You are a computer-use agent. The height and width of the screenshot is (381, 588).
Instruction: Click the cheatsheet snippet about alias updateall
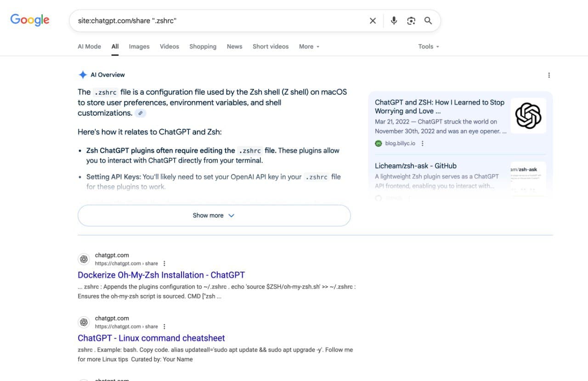215,354
